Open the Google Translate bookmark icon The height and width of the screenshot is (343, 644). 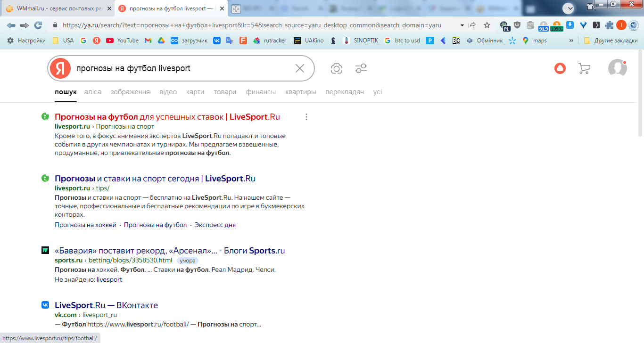coord(230,41)
